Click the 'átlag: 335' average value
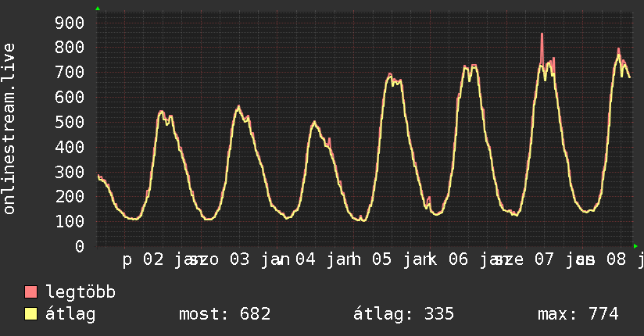 pyautogui.click(x=404, y=314)
